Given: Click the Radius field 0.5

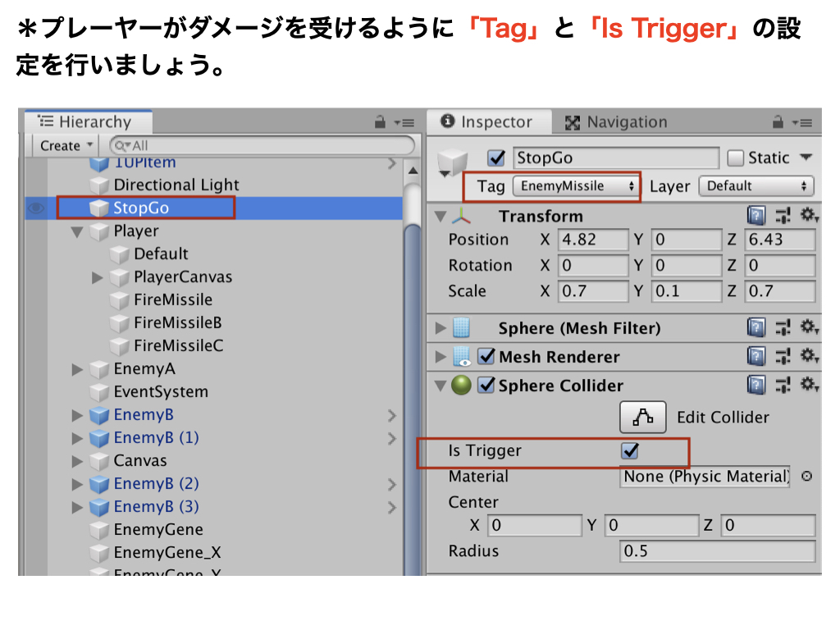Looking at the screenshot, I should [717, 551].
